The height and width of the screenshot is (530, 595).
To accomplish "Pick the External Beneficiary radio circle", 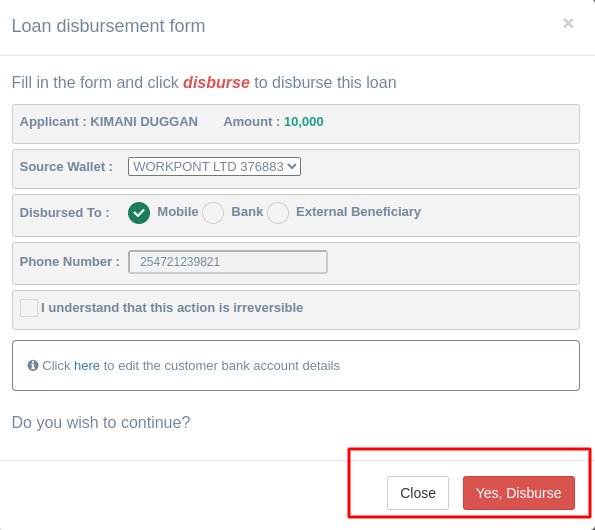I will 278,213.
